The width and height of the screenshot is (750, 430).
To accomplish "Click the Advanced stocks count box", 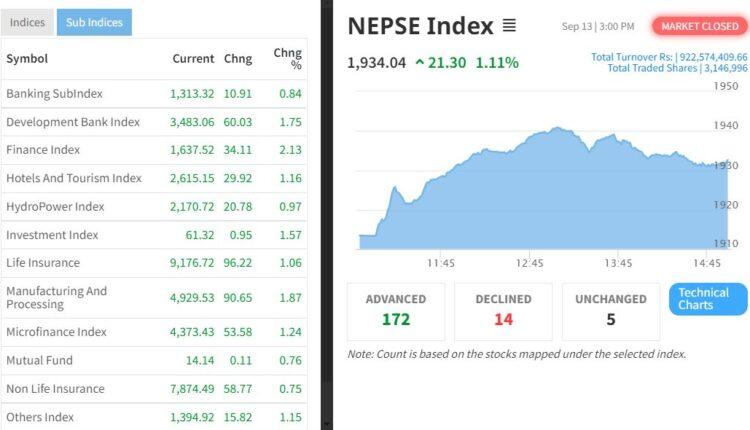I will point(396,312).
